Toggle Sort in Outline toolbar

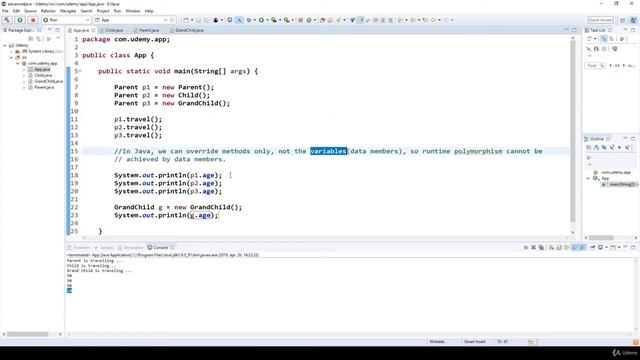[596, 147]
